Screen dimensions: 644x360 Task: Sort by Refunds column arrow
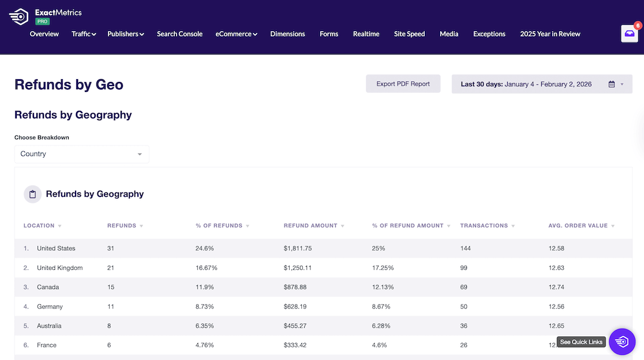click(141, 226)
